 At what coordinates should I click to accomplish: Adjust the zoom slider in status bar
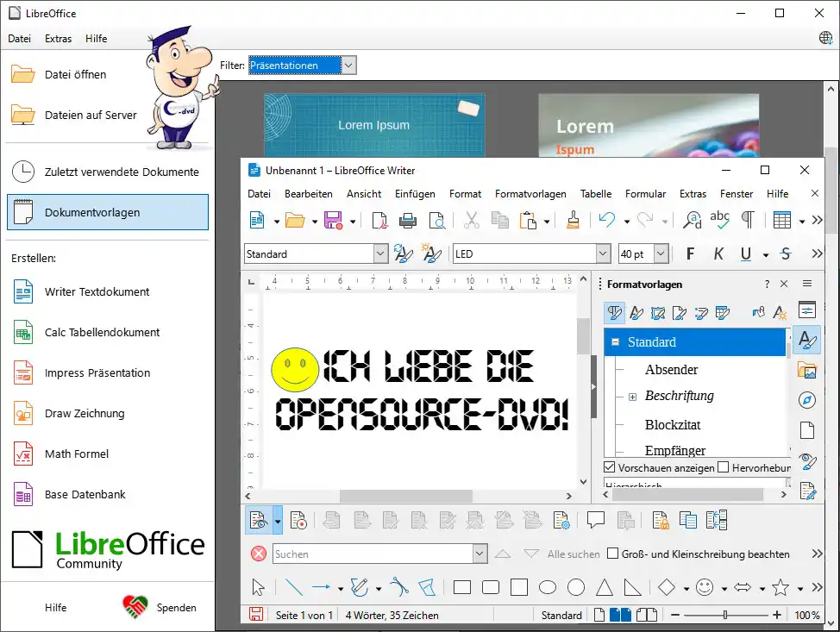[725, 615]
